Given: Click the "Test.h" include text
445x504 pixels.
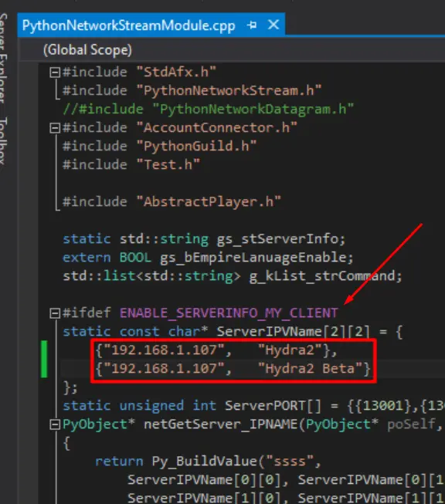Looking at the screenshot, I should (x=168, y=165).
